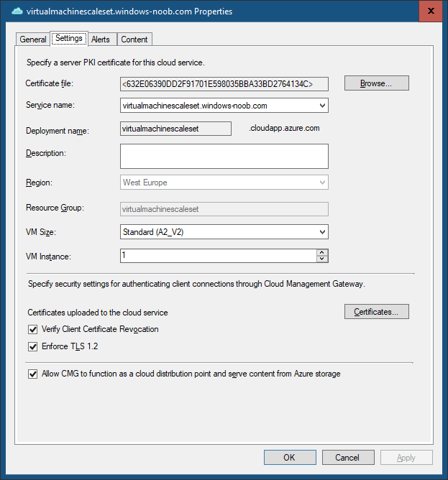Open the Certificates dialog
Image resolution: width=448 pixels, height=480 pixels.
[x=376, y=312]
